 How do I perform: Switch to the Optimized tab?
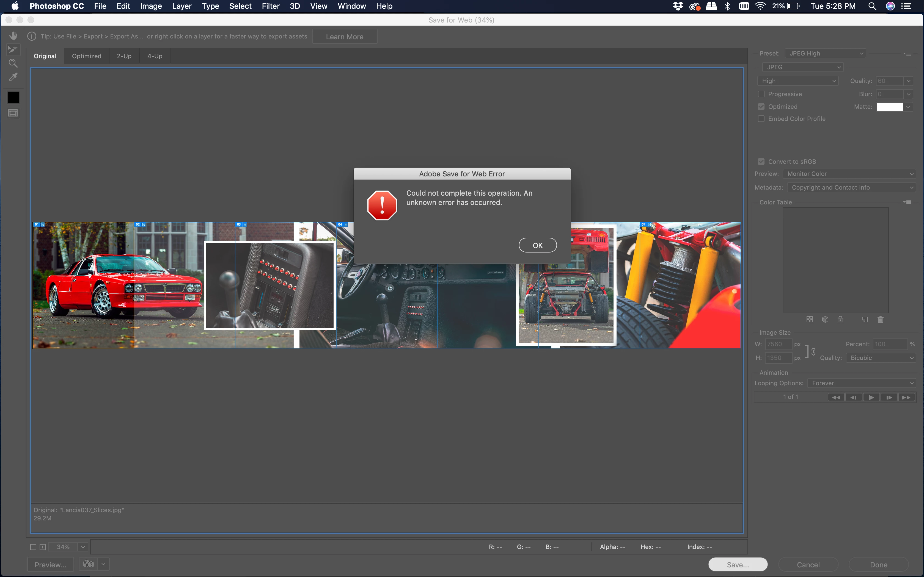click(87, 56)
